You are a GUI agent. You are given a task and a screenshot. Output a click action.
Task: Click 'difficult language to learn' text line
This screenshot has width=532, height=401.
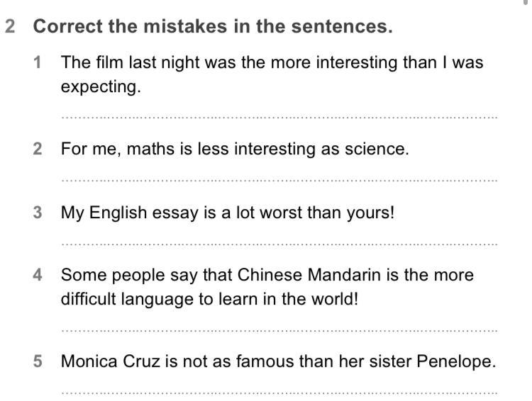tap(209, 299)
